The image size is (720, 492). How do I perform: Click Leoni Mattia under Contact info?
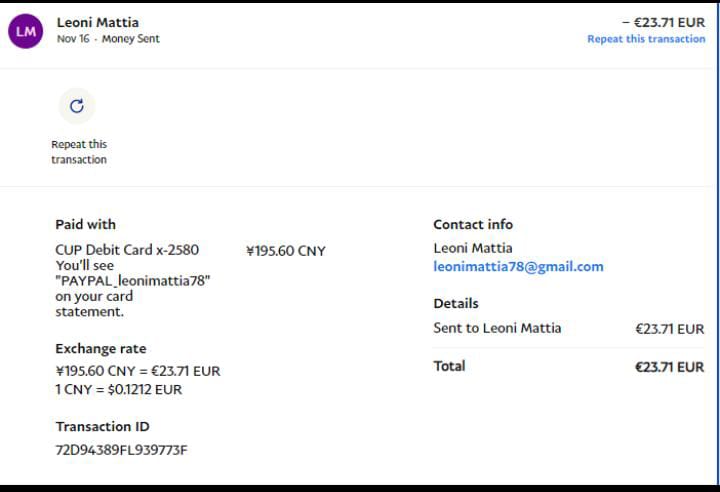click(x=473, y=248)
